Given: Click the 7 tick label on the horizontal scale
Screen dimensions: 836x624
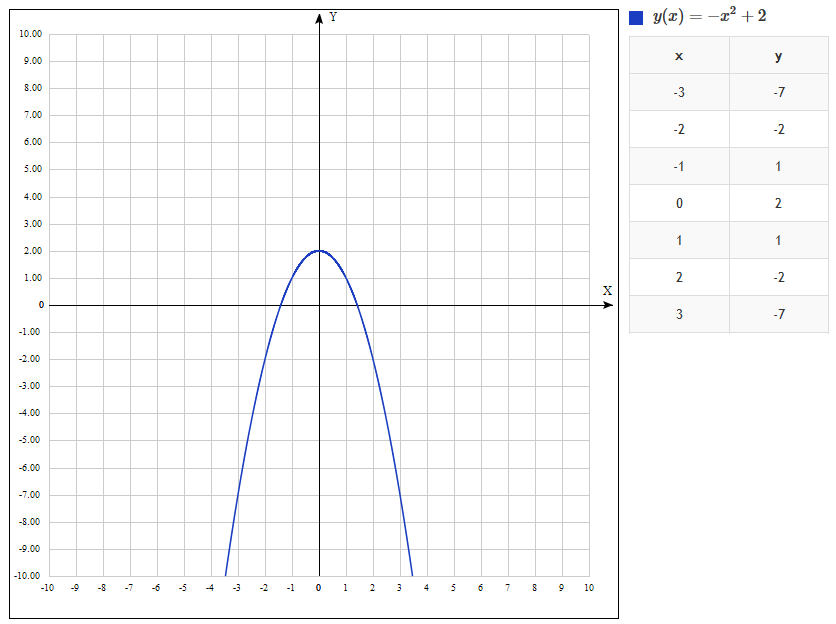Looking at the screenshot, I should click(508, 588).
